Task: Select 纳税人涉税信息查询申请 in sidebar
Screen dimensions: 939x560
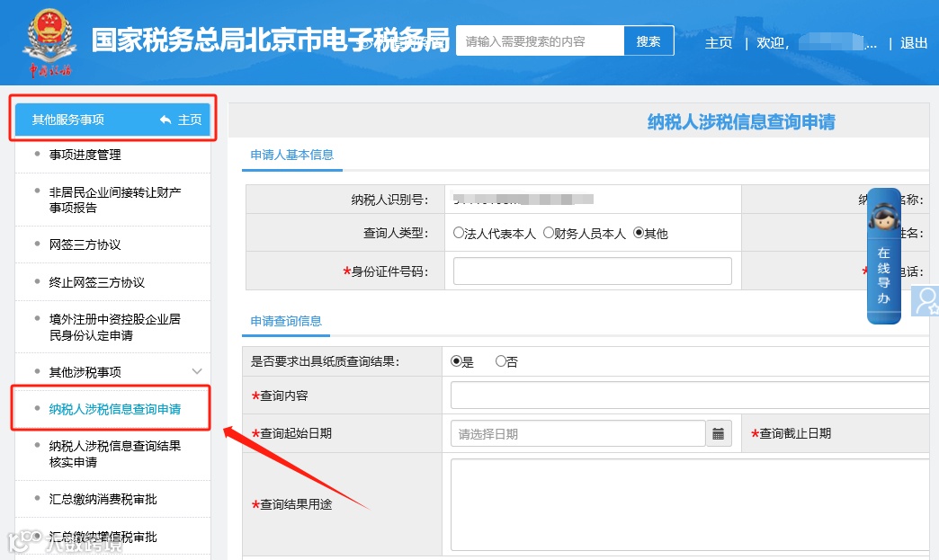Action: click(x=115, y=409)
